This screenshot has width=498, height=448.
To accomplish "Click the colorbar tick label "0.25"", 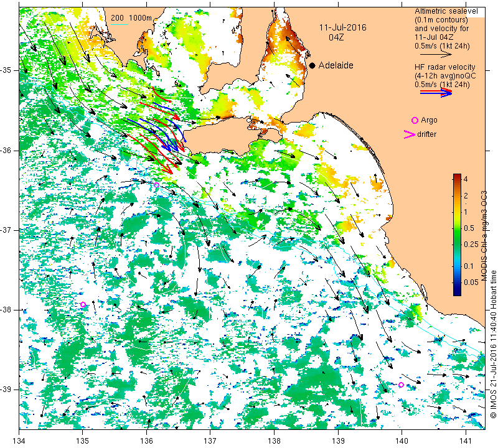I will tap(471, 244).
